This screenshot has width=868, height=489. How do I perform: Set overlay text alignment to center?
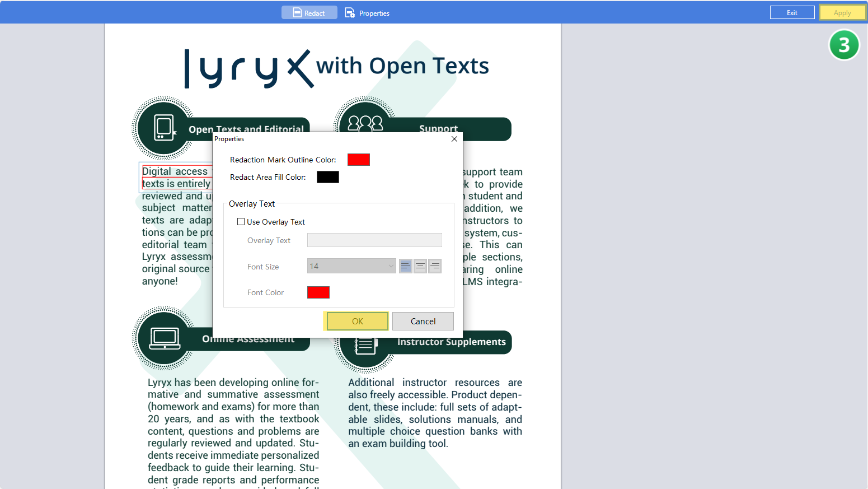pos(420,266)
